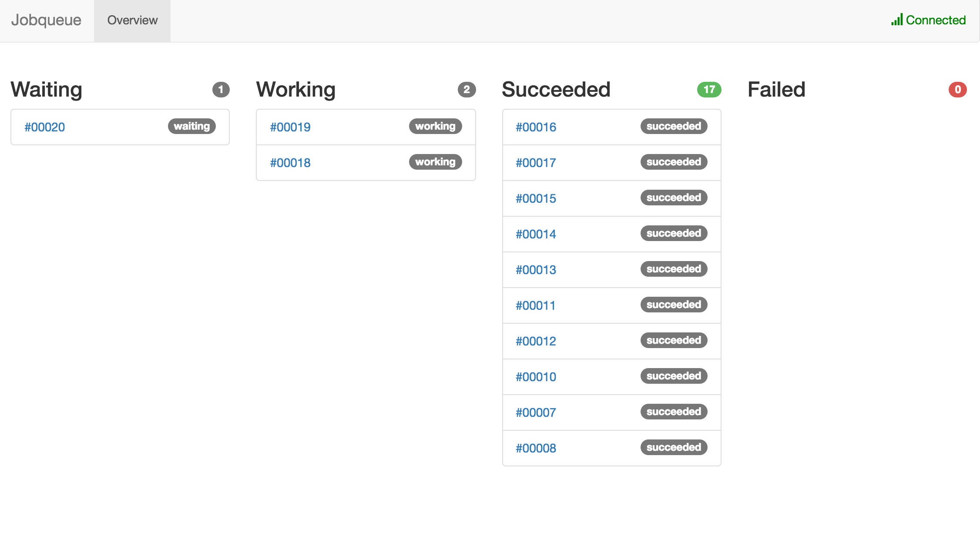The image size is (980, 543).
Task: Click the Failed column heading
Action: click(x=776, y=89)
